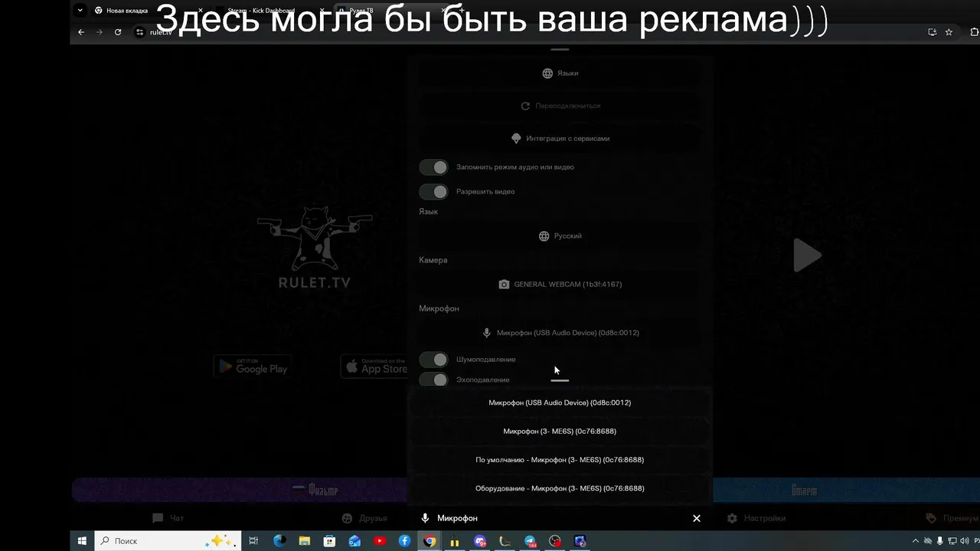Close the Микрофон picker with the X
The image size is (980, 551).
tap(697, 518)
